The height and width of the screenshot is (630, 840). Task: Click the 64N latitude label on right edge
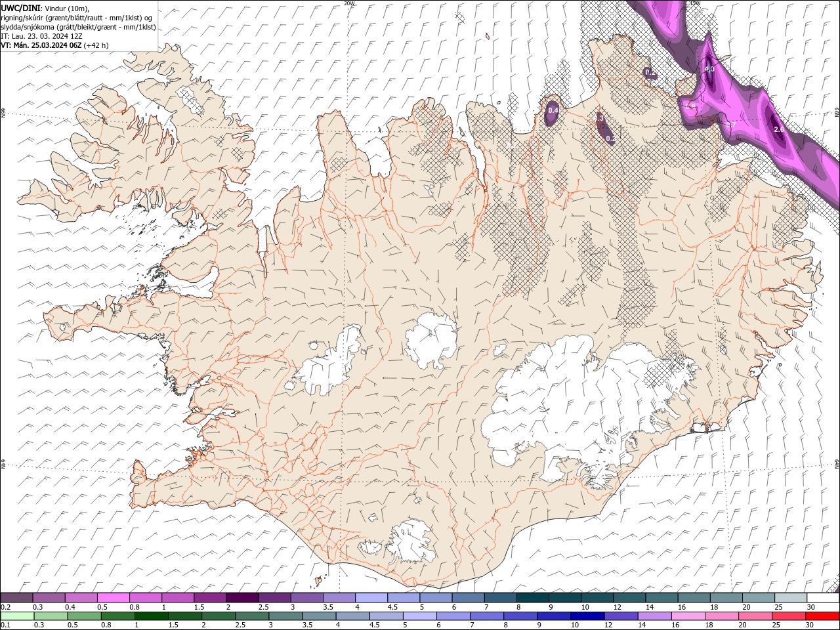[836, 463]
